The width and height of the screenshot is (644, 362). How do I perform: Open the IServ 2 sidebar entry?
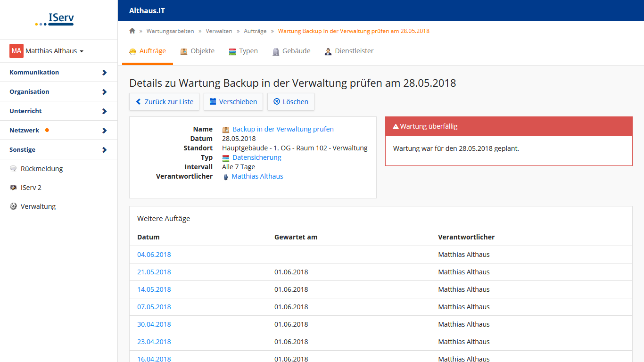[31, 188]
